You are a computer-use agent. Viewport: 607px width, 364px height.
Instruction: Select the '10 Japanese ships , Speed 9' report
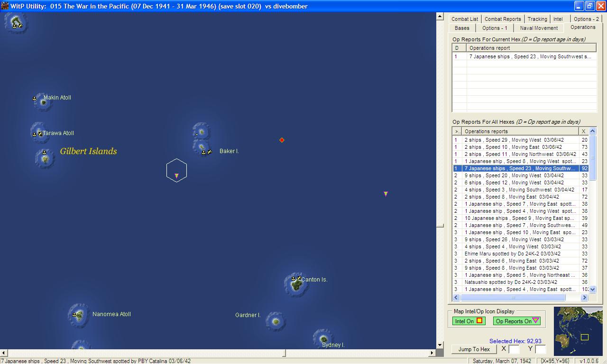point(520,218)
